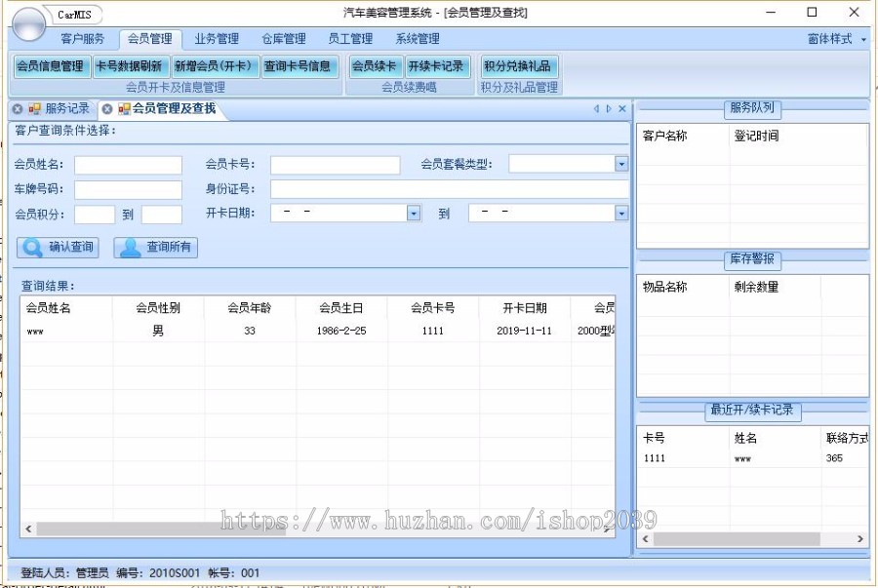Screen dimensions: 878x588
Task: Select the 2019-11-11 date cell
Action: point(524,332)
